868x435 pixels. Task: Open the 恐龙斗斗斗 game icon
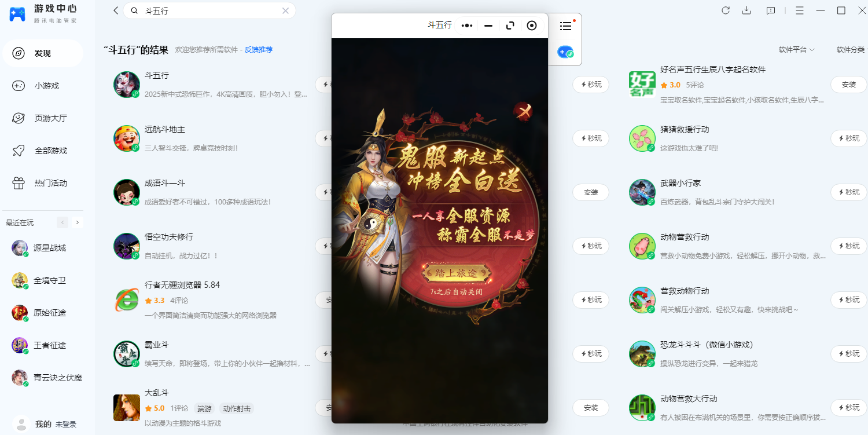pyautogui.click(x=642, y=354)
